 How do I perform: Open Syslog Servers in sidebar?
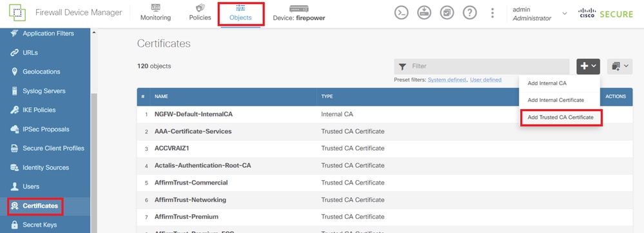[x=44, y=91]
